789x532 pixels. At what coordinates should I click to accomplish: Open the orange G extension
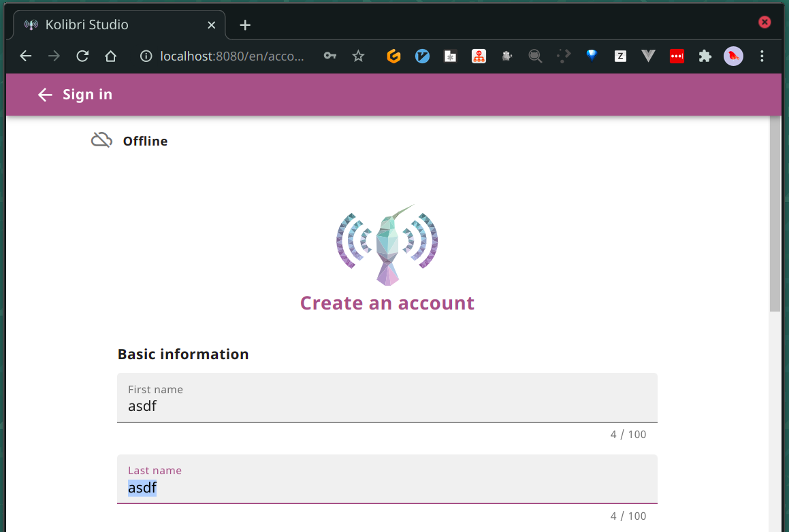[393, 56]
